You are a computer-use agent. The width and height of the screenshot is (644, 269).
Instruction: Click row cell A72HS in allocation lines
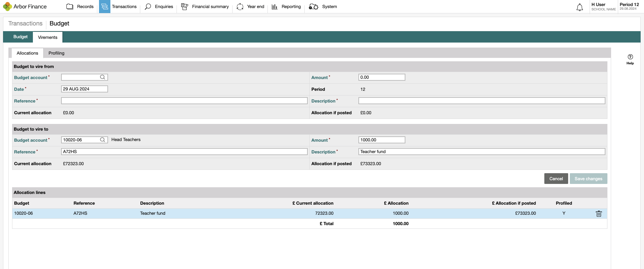pyautogui.click(x=80, y=213)
